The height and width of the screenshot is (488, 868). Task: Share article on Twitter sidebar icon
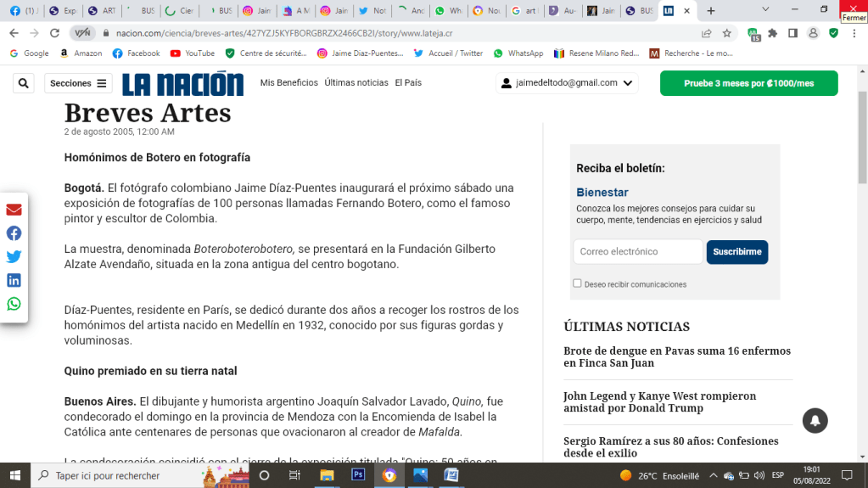click(14, 256)
